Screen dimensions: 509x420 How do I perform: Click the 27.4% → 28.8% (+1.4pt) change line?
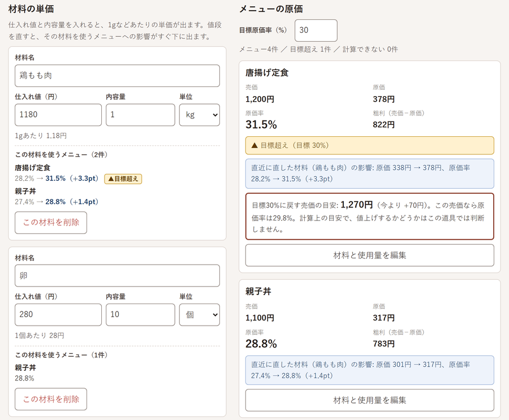[x=57, y=202]
